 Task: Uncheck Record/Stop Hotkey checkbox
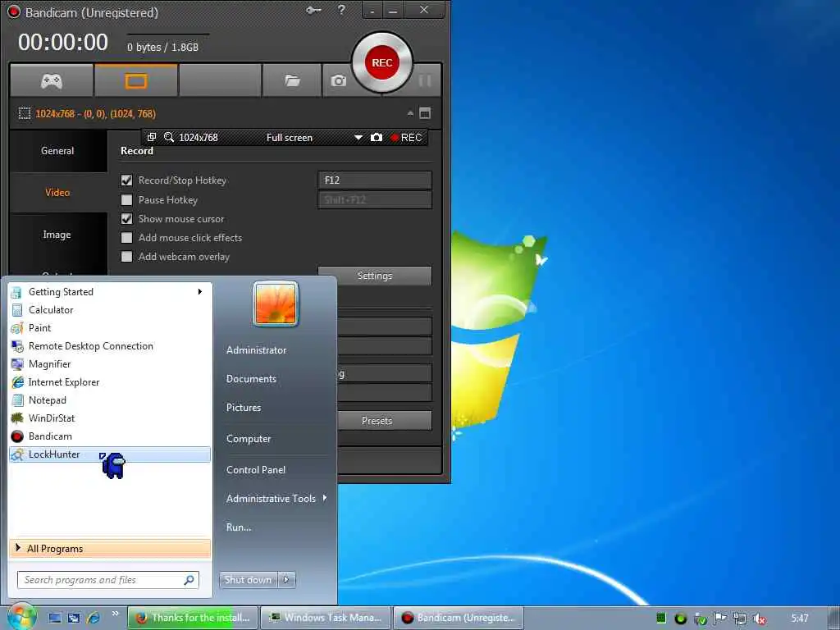(x=127, y=180)
